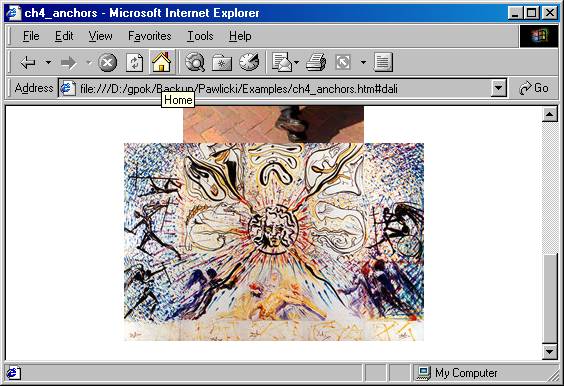
Task: Open the Favorites folder toolbar icon
Action: pyautogui.click(x=222, y=63)
